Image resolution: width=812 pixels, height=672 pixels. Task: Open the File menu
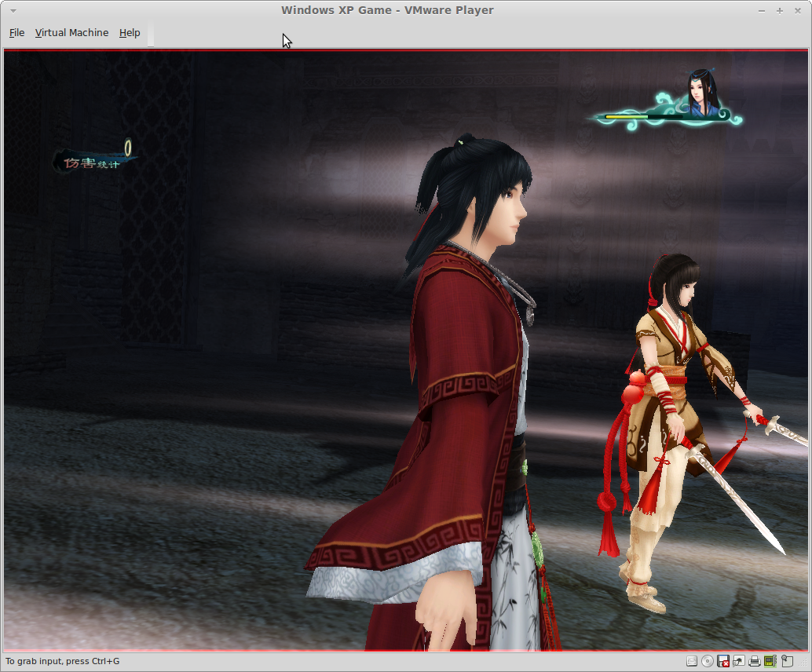pyautogui.click(x=16, y=33)
